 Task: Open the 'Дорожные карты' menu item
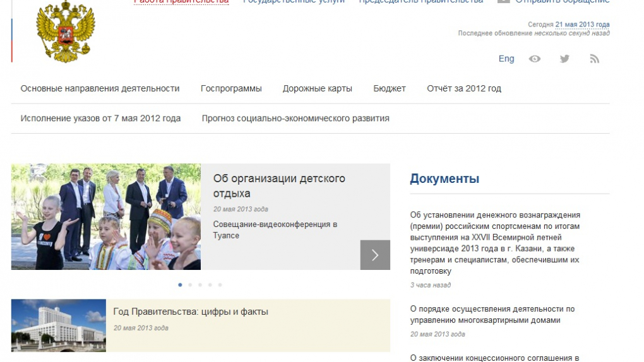[x=317, y=89]
